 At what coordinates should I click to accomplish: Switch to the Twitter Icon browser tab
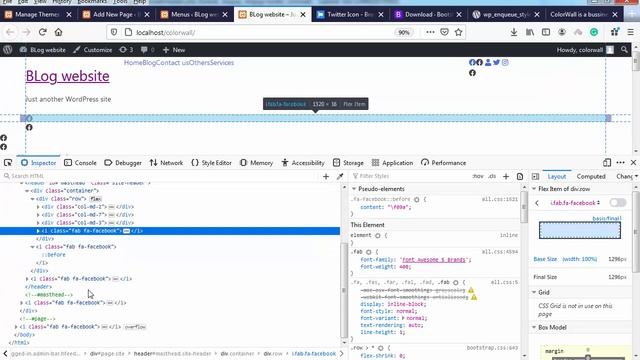pyautogui.click(x=351, y=14)
